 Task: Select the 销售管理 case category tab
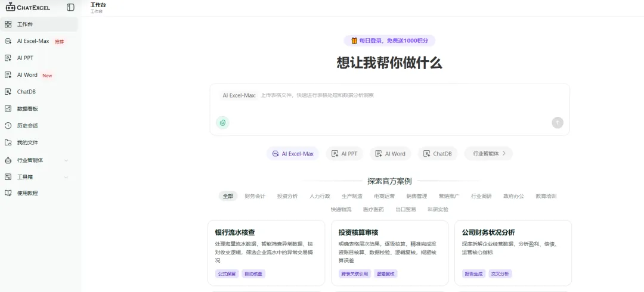pyautogui.click(x=417, y=196)
